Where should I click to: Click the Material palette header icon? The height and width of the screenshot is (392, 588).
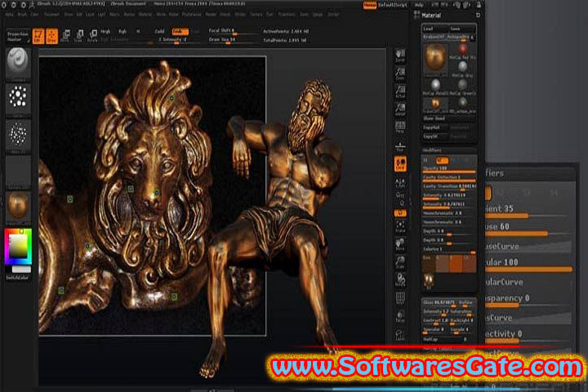(x=416, y=15)
